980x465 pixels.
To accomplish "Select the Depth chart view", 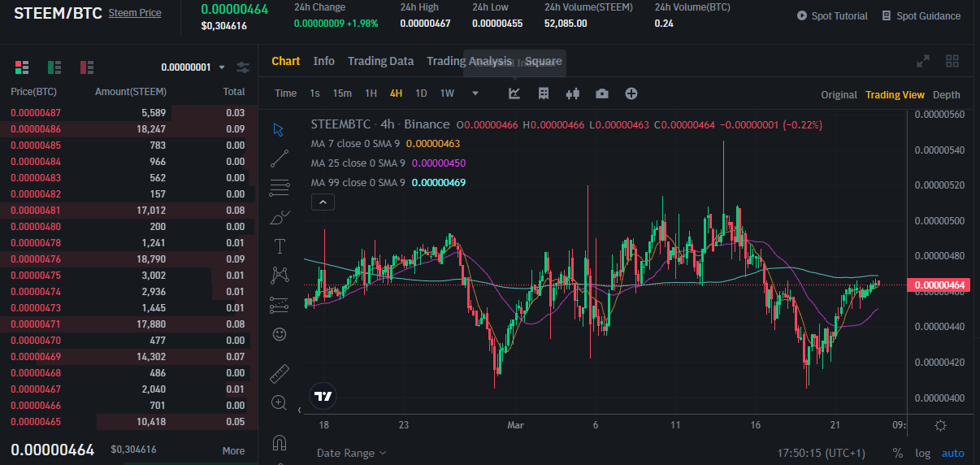I will (x=947, y=94).
